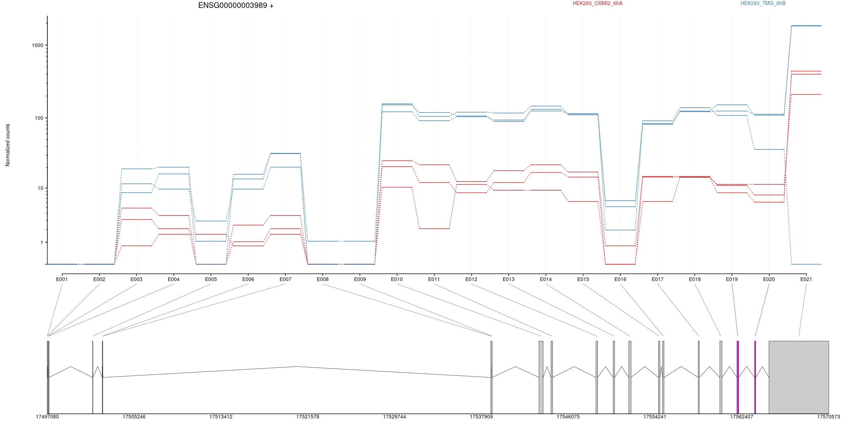Click exon label E017

658,279
